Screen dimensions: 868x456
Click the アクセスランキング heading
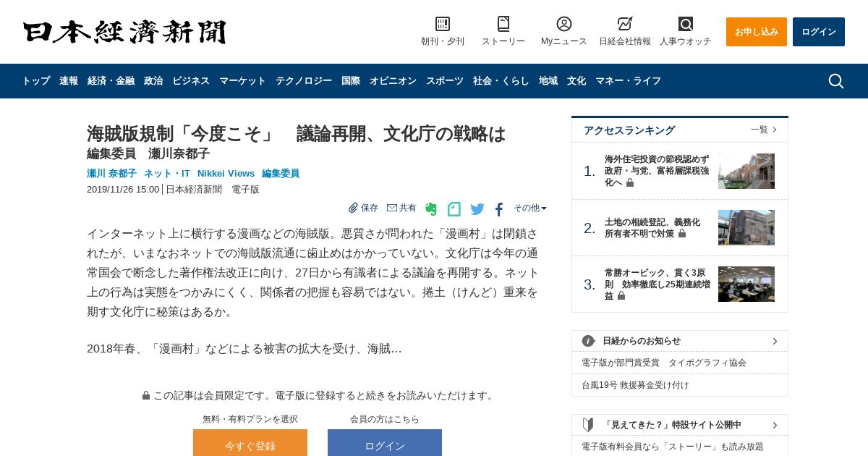point(629,130)
